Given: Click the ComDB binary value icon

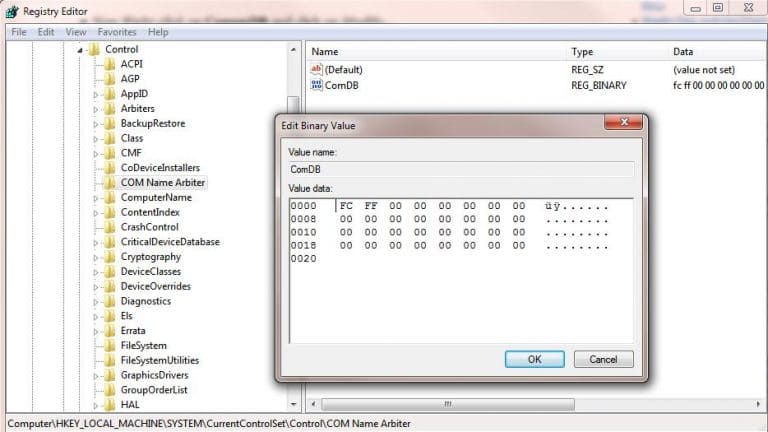Looking at the screenshot, I should 316,85.
